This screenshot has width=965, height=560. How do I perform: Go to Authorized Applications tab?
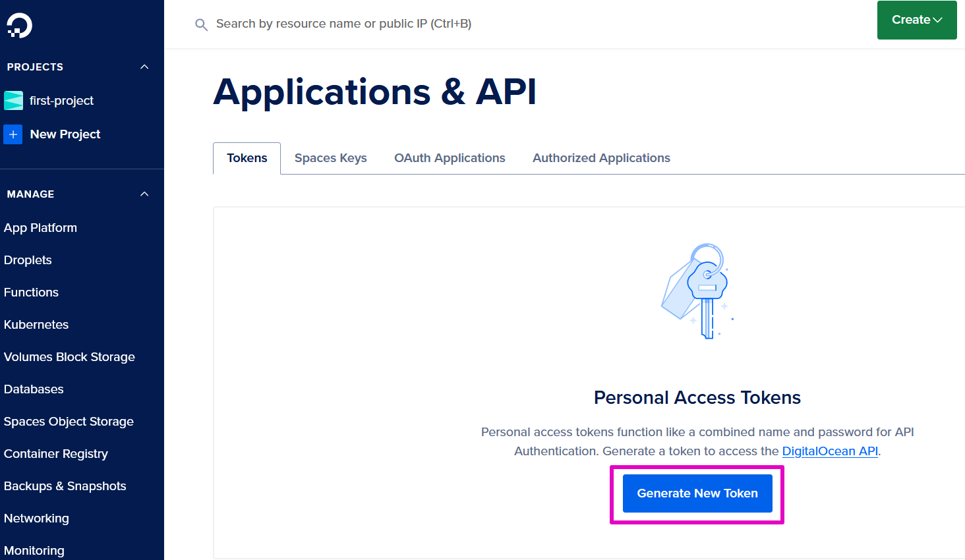tap(601, 158)
